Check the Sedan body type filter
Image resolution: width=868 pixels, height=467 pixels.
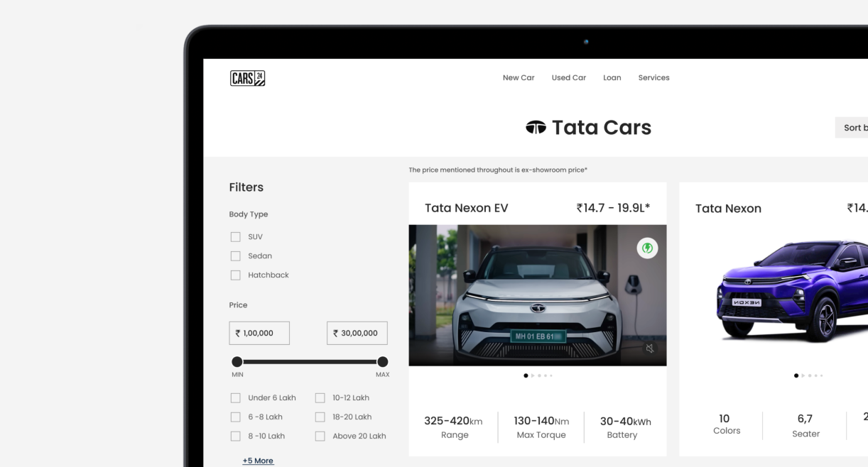point(235,256)
